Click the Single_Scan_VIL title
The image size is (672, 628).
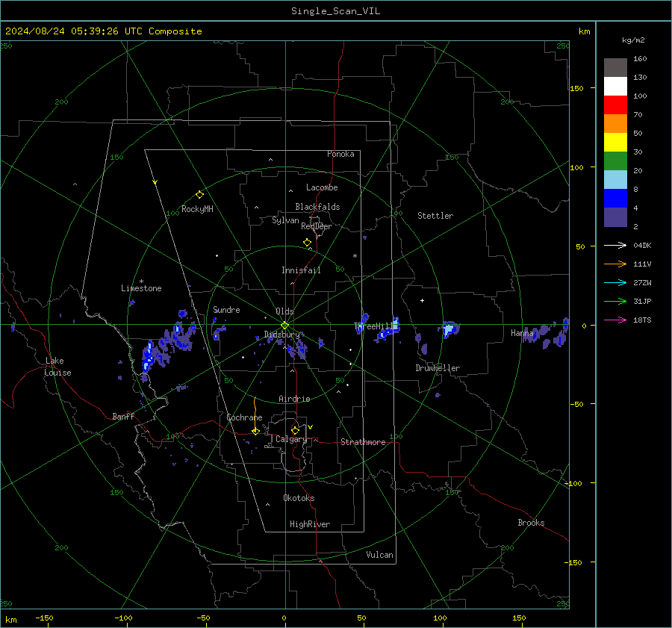pos(335,11)
